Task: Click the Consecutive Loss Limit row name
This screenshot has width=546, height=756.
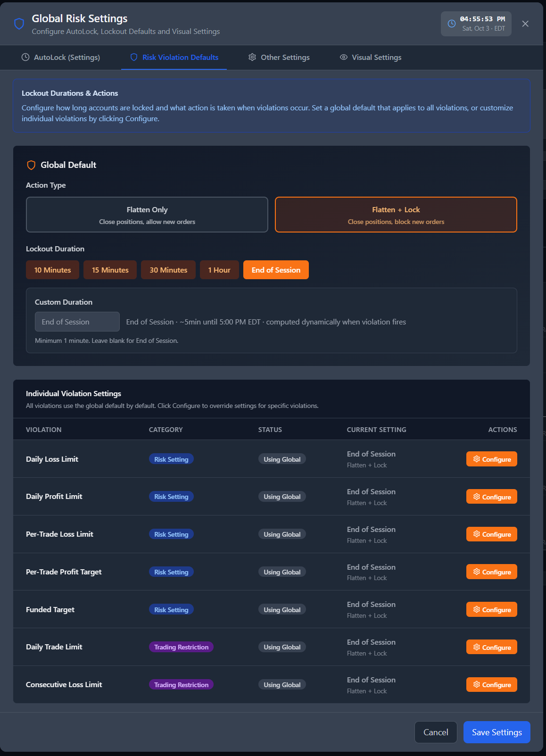Action: point(64,684)
